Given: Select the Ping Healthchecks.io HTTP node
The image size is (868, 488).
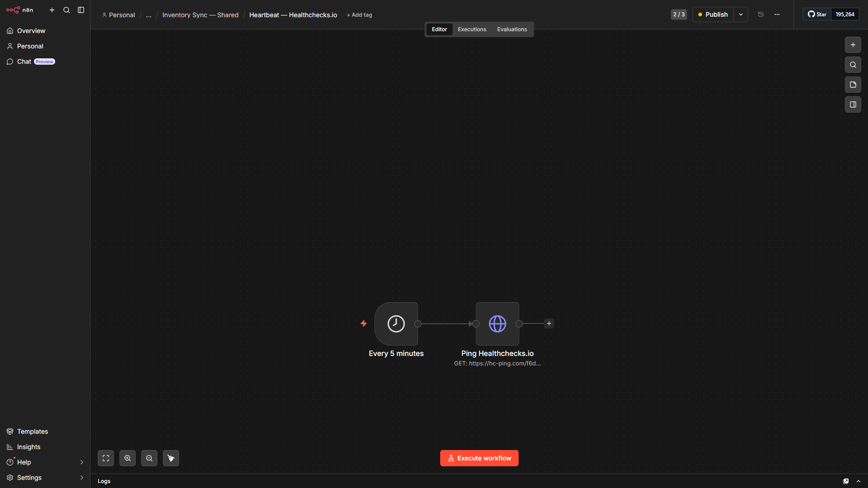Looking at the screenshot, I should 498,324.
